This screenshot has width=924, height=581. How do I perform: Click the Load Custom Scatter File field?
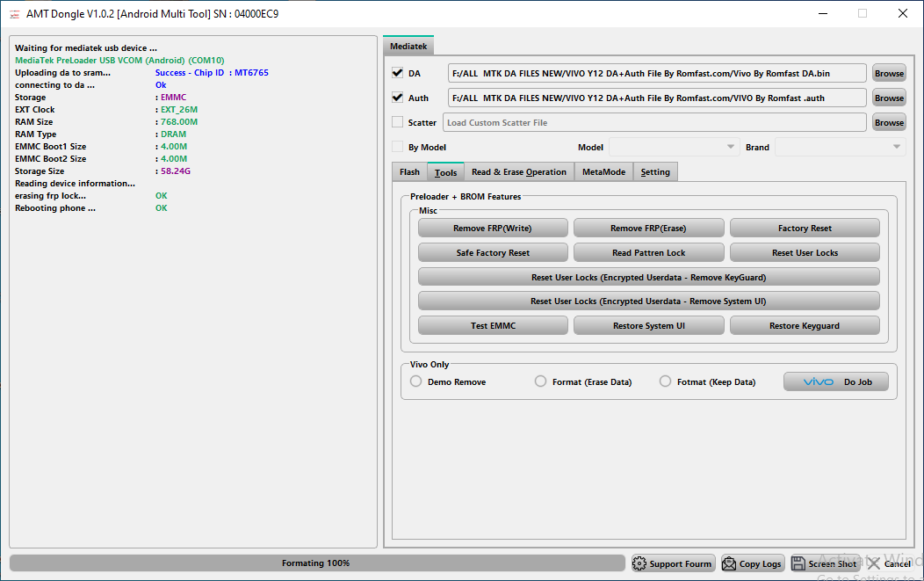[654, 123]
